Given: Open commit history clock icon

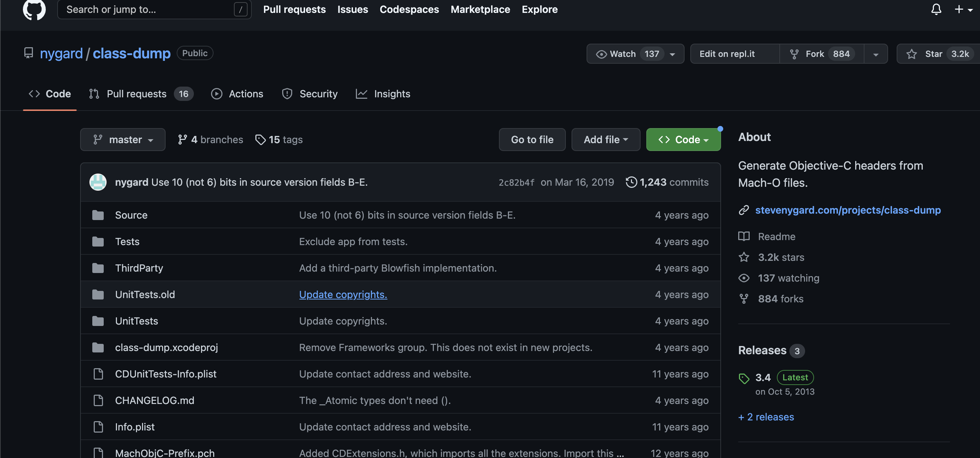Looking at the screenshot, I should tap(631, 182).
